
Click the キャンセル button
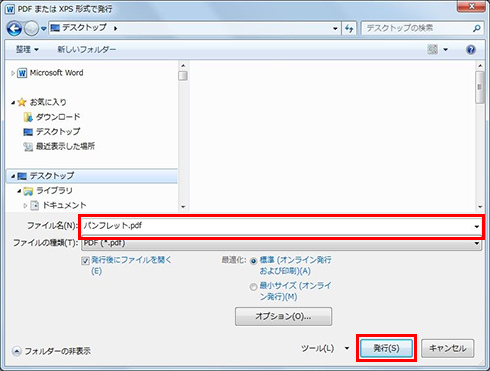point(447,348)
